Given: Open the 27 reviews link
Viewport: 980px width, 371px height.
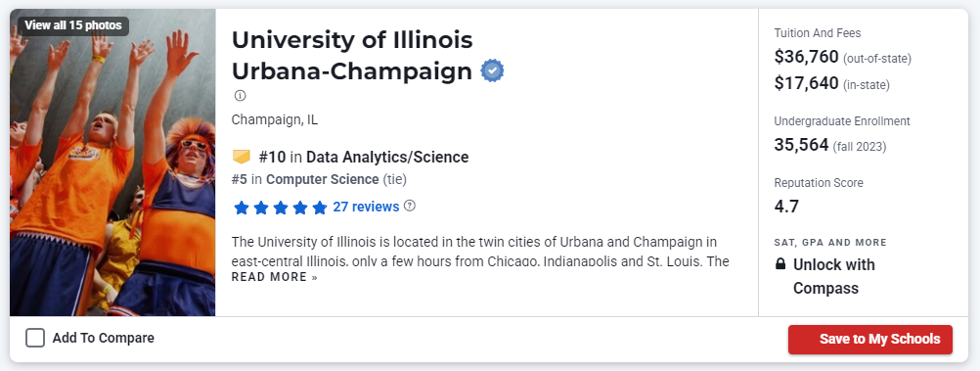Looking at the screenshot, I should pos(366,207).
